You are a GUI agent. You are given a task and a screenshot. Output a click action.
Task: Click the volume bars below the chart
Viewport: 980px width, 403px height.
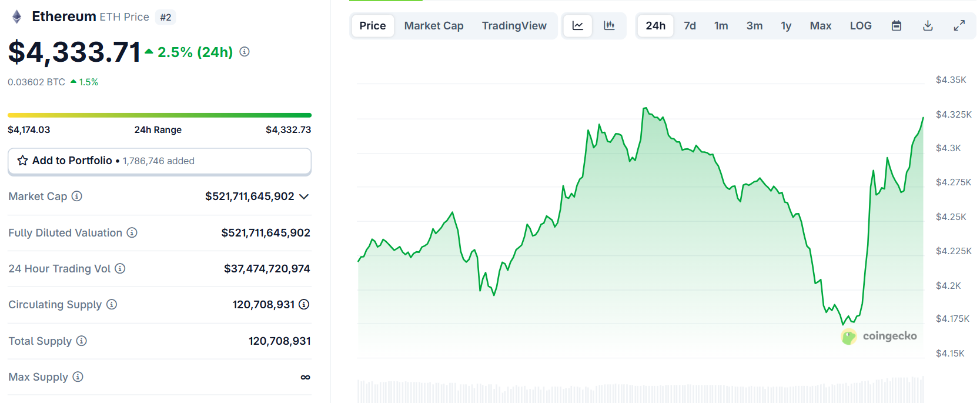pyautogui.click(x=640, y=390)
